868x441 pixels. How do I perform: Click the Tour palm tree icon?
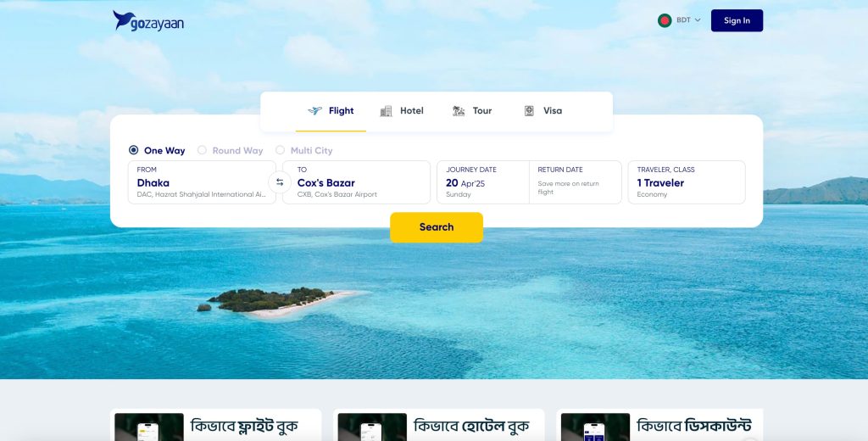(x=459, y=111)
